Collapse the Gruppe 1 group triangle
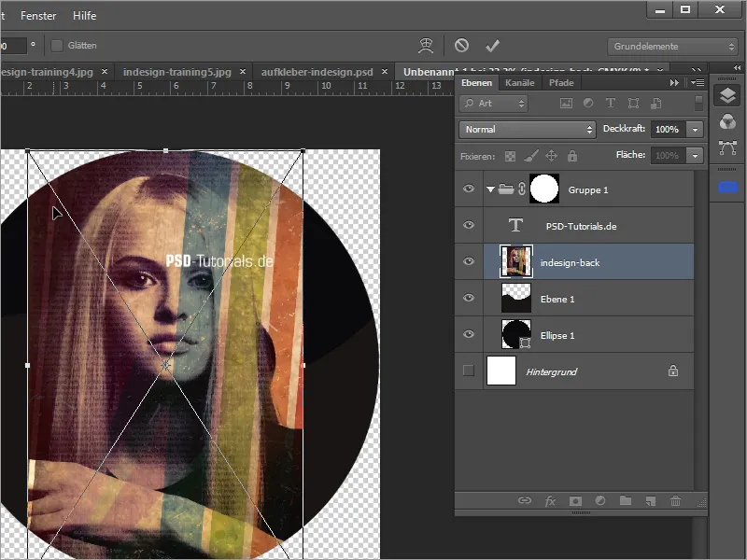 point(490,189)
